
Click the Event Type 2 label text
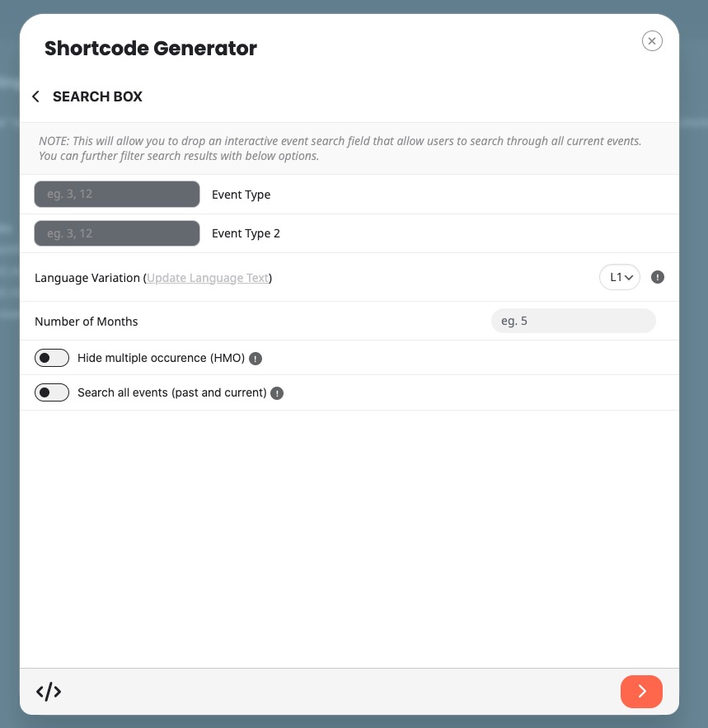coord(246,233)
